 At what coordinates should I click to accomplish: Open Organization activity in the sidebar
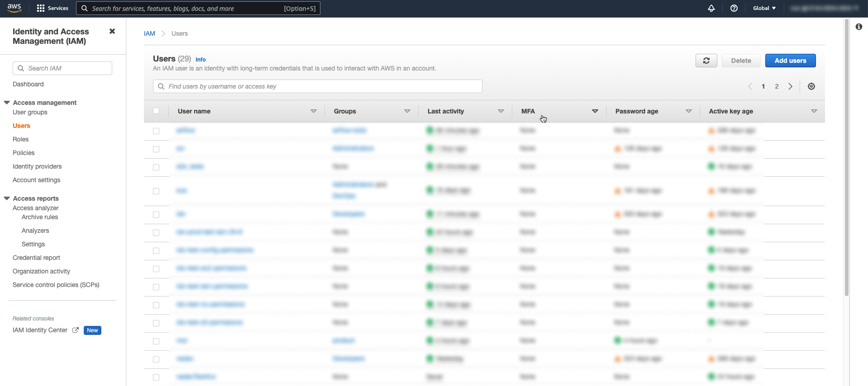(41, 271)
